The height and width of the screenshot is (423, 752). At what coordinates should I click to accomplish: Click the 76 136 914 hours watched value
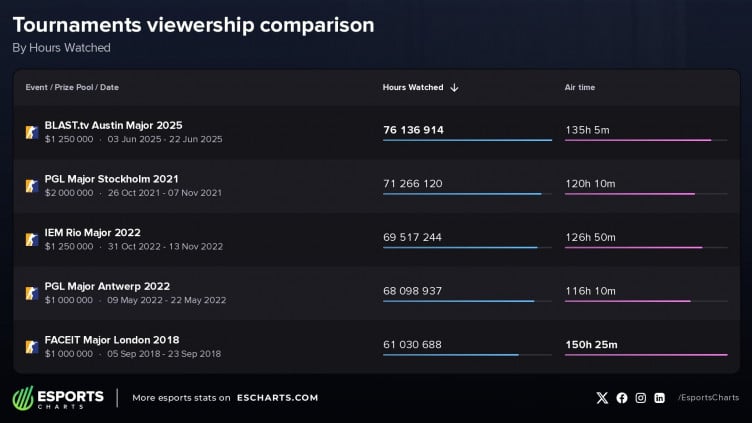[413, 130]
